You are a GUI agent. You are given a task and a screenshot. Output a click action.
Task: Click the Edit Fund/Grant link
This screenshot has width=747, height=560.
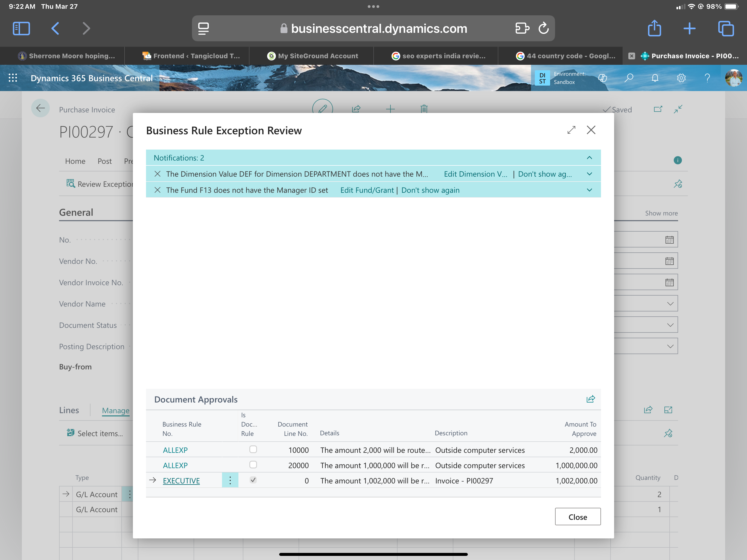(x=367, y=190)
